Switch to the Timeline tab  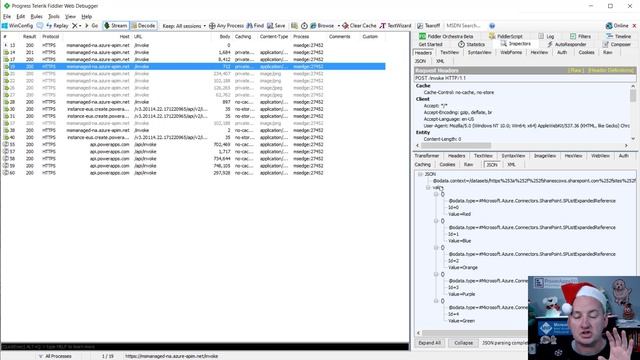[x=619, y=36]
